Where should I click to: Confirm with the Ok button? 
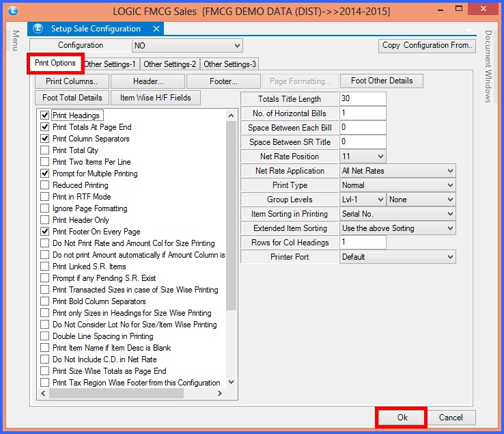click(x=402, y=418)
